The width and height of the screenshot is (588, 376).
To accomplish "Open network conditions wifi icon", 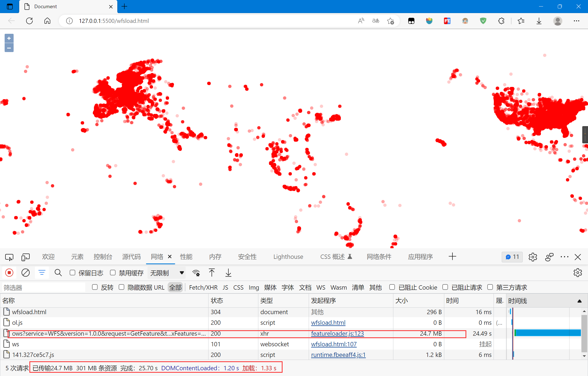I will 196,273.
